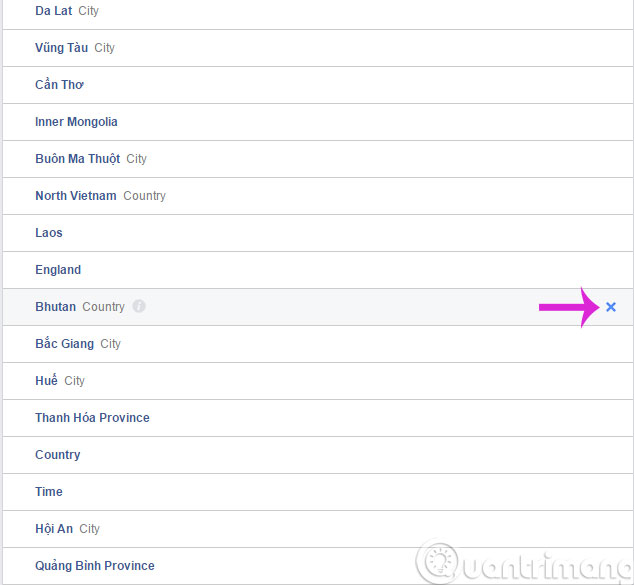Choose the North Vietnam country entry
This screenshot has height=585, width=634.
point(76,196)
